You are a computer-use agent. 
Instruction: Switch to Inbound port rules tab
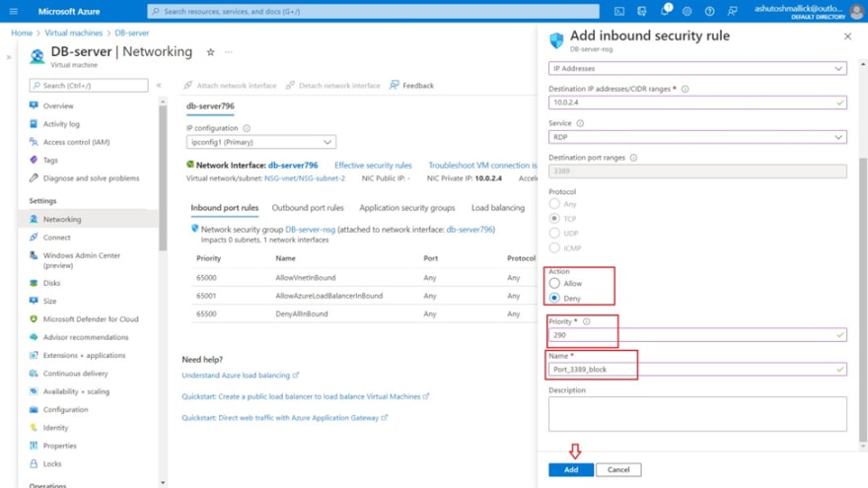(x=224, y=208)
